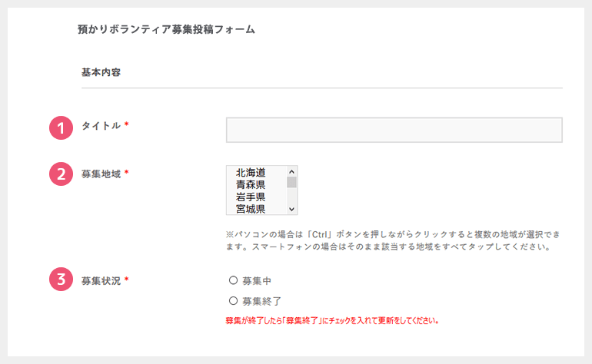Click the pink number 3 badge
This screenshot has height=364, width=592.
(61, 280)
